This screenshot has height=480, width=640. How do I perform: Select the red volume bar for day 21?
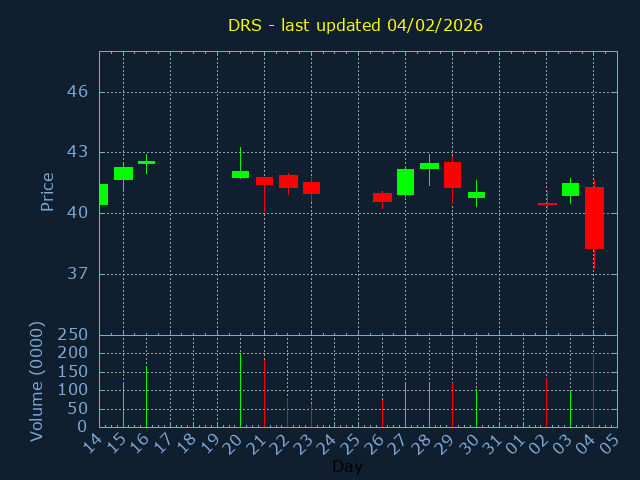coord(264,393)
